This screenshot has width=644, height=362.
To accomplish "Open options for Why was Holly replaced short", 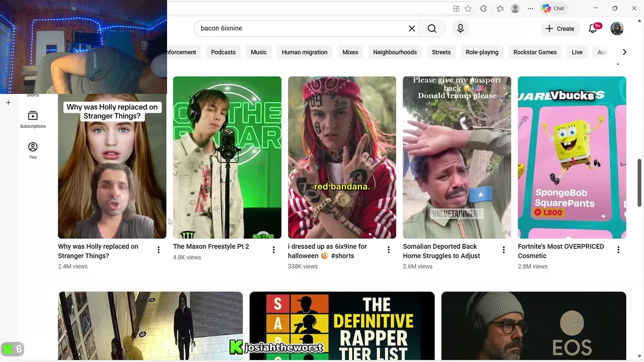I will tap(158, 250).
